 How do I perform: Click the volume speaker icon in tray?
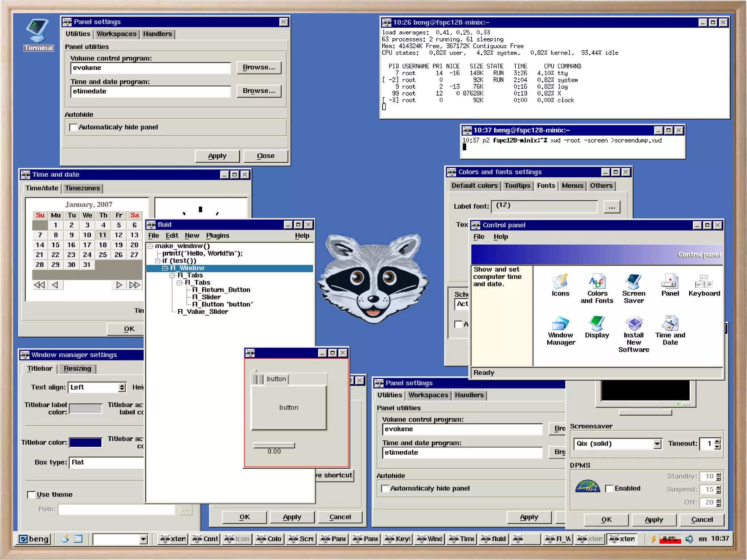pyautogui.click(x=689, y=539)
